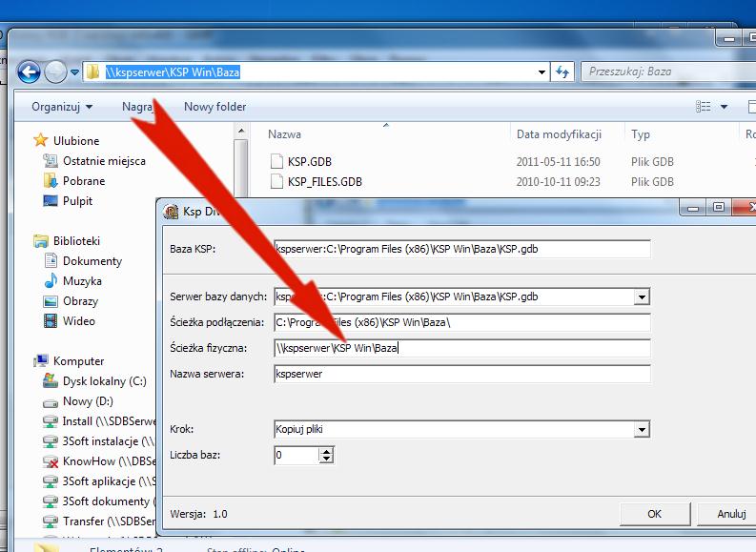
Task: Click KSP_FILES.GDB date 2010-10-11 09:23
Action: [558, 182]
